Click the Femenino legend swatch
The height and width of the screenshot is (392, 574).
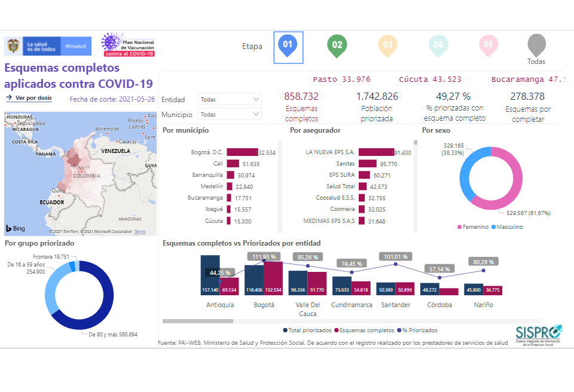(459, 227)
